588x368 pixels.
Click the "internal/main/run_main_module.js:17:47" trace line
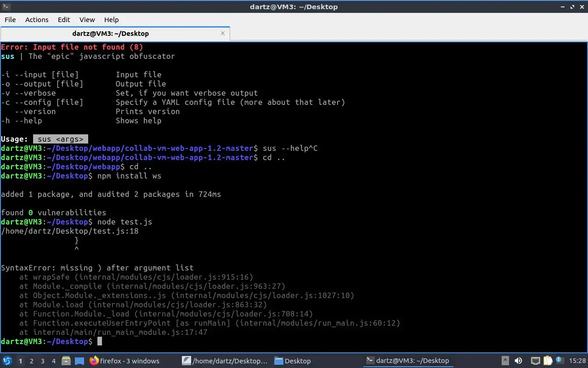(113, 332)
